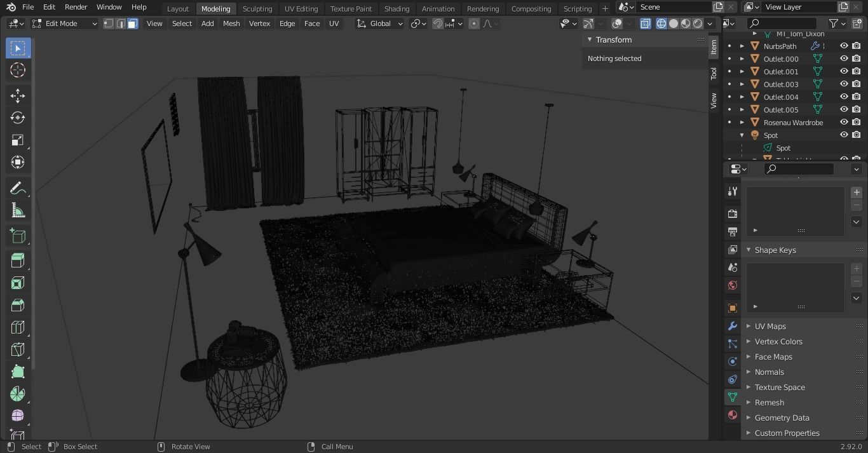This screenshot has width=868, height=453.
Task: Open the Modifier properties wrench tab
Action: pos(733,325)
